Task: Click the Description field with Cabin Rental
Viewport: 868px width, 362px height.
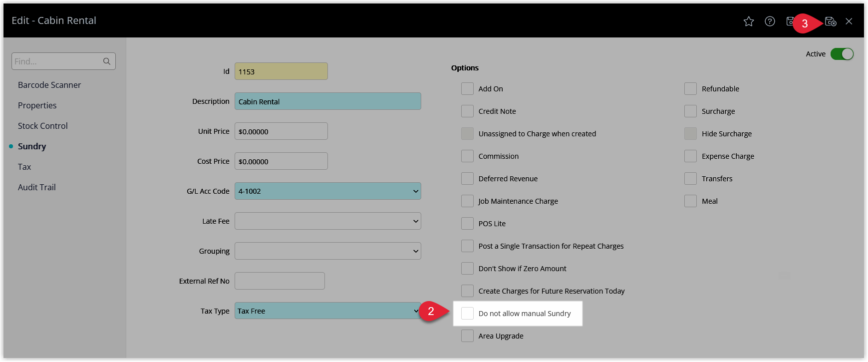Action: pyautogui.click(x=328, y=101)
